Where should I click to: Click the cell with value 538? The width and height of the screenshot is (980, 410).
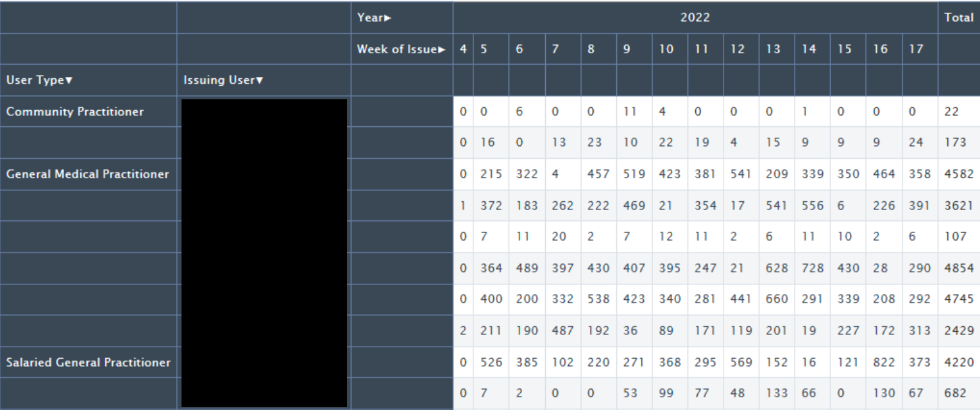[599, 299]
